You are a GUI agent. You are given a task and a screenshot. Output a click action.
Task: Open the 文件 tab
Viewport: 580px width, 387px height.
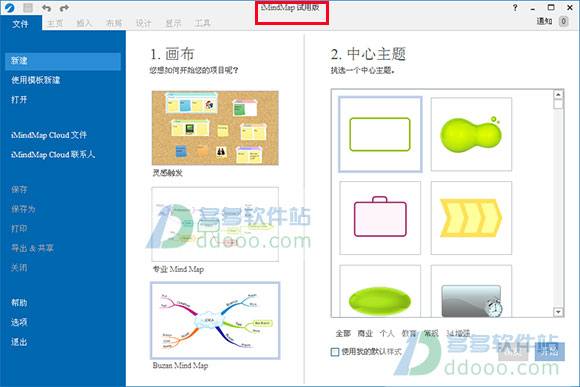pyautogui.click(x=20, y=24)
